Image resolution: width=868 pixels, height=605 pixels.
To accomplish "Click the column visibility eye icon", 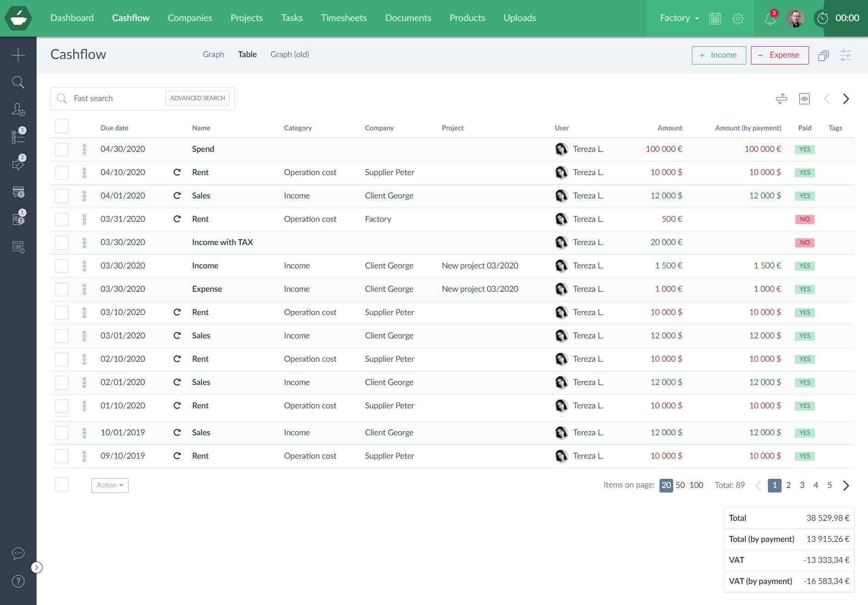I will click(804, 99).
